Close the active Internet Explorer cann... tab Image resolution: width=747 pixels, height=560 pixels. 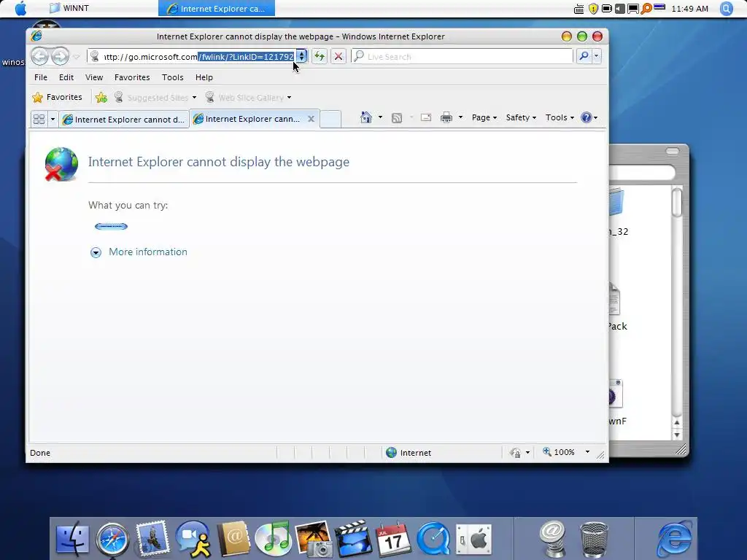(x=311, y=119)
